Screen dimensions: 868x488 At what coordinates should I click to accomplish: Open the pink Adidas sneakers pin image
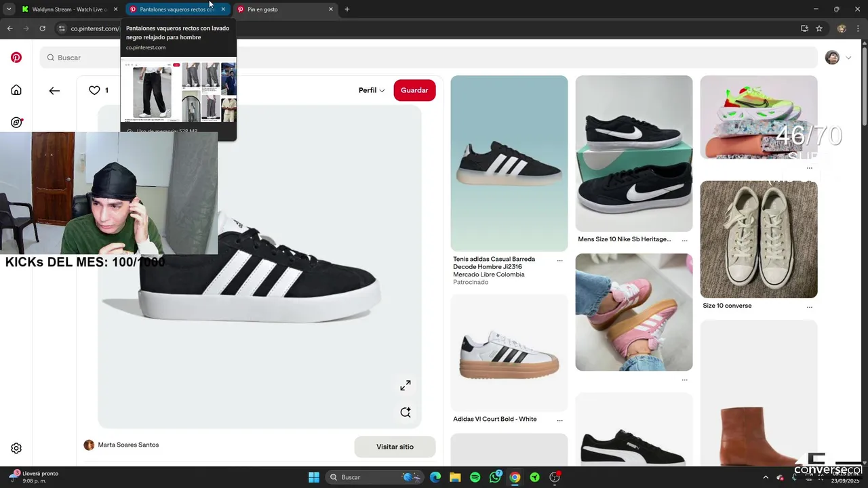pyautogui.click(x=634, y=312)
